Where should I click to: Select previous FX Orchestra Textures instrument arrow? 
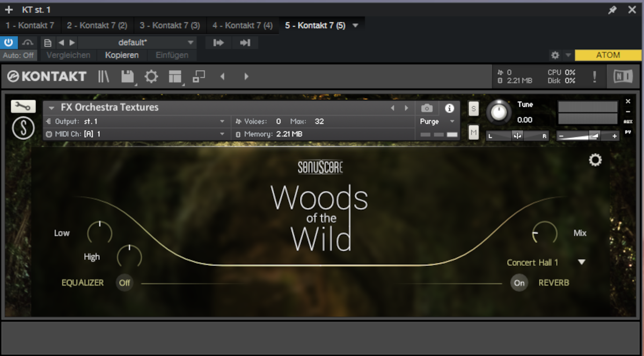coord(392,108)
